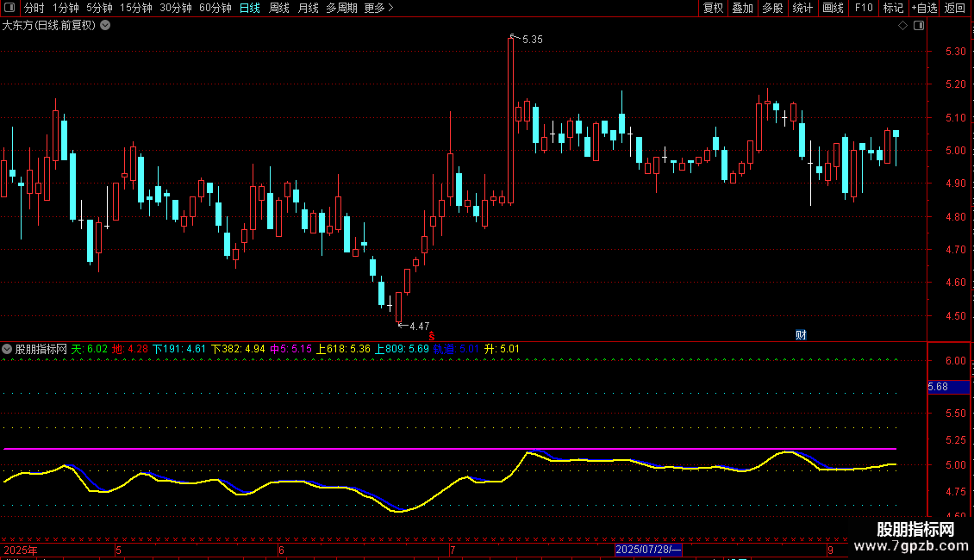Screen dimensions: 974x560
Task: Select the 1分钟 period
Action: coord(66,8)
